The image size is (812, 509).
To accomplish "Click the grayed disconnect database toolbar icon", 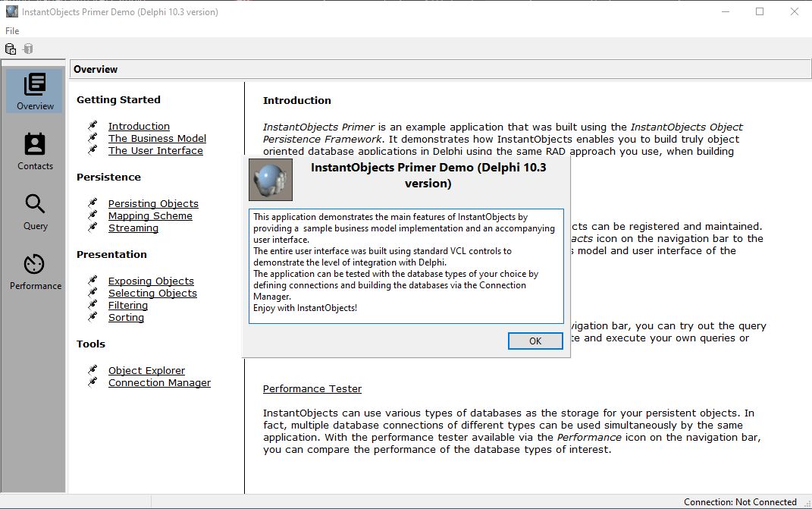I will 29,48.
